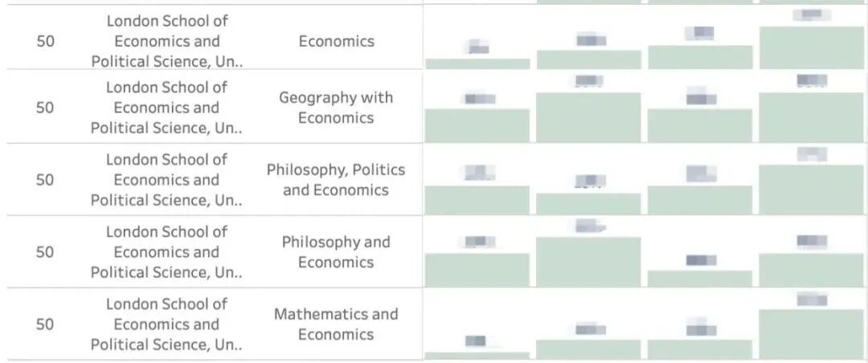Click university name in the standalone Economics row
Image resolution: width=868 pixels, height=363 pixels.
(x=166, y=41)
